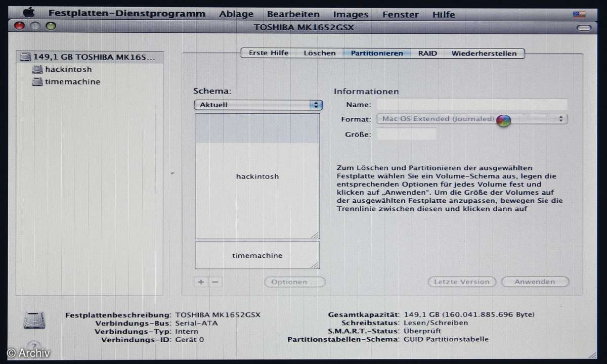Remove a partition with the minus button
Viewport: 607px width, 364px height.
coord(215,282)
